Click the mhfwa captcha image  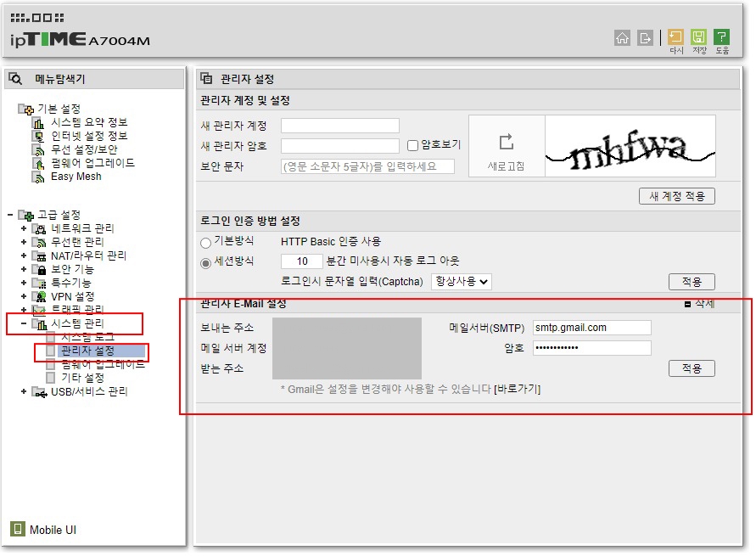click(630, 146)
